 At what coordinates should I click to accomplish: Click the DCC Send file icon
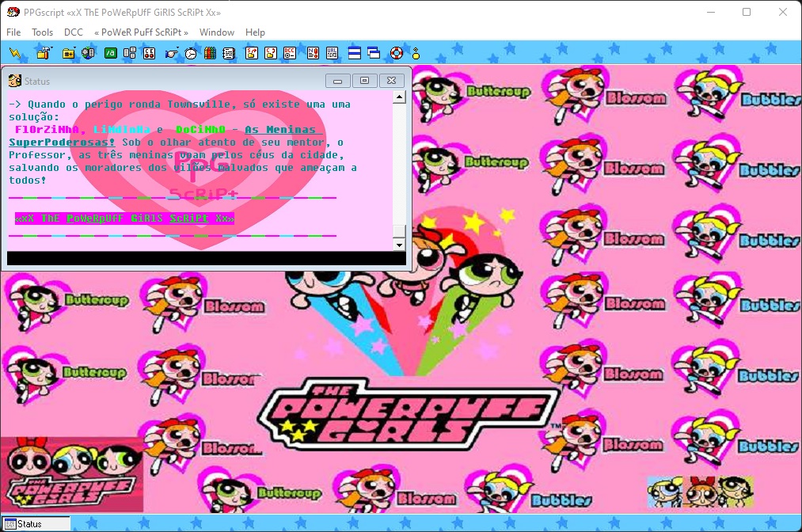point(252,53)
